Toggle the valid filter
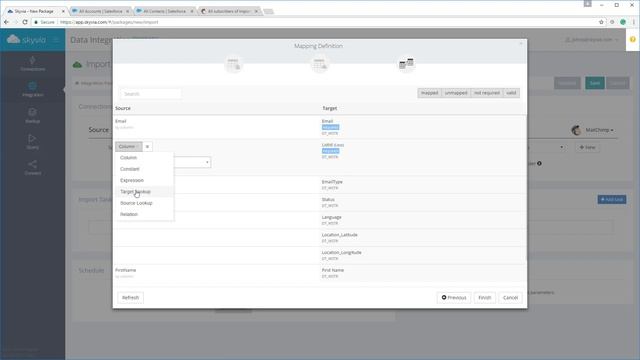This screenshot has width=640, height=360. [511, 93]
